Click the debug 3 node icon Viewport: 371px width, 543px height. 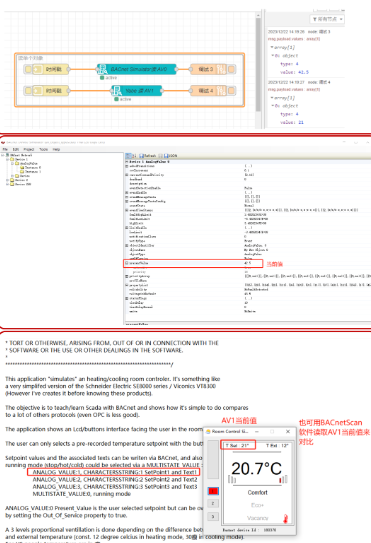click(221, 69)
